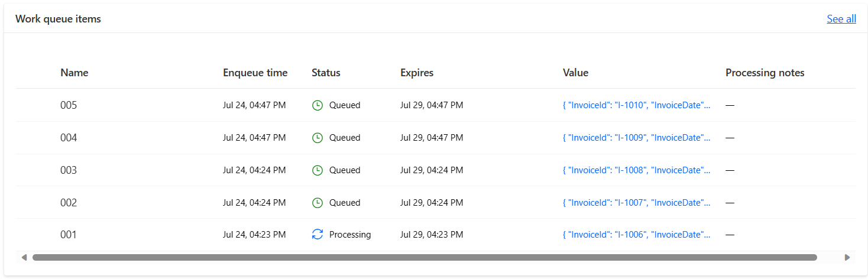
Task: Click the Processing sync icon for item 001
Action: coord(318,235)
